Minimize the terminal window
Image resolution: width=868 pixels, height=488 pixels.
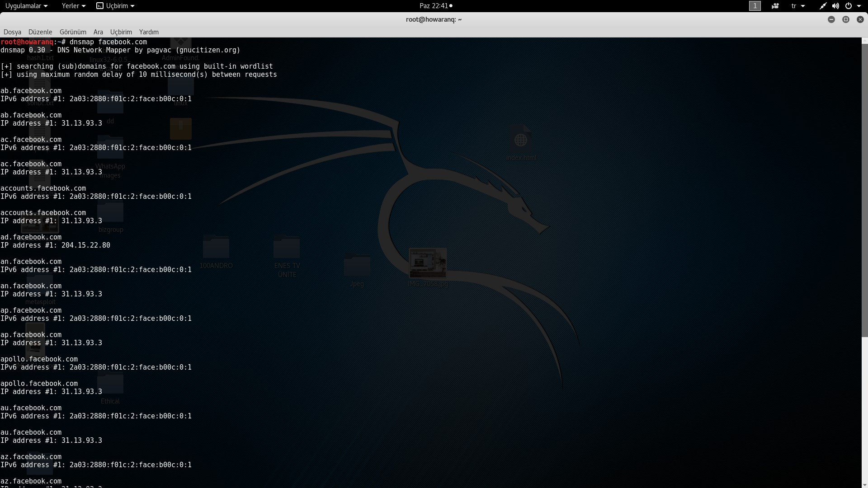[831, 19]
